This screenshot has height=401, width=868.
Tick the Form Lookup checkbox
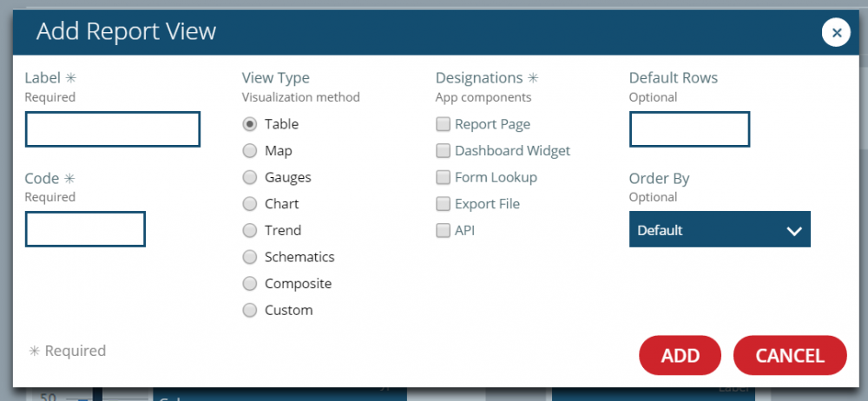coord(443,177)
